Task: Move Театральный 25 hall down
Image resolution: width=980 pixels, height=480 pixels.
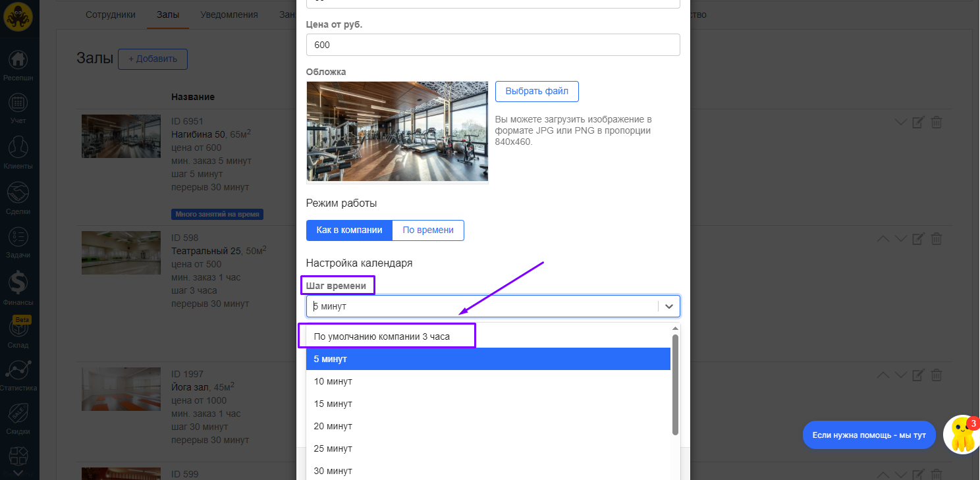Action: click(x=901, y=239)
